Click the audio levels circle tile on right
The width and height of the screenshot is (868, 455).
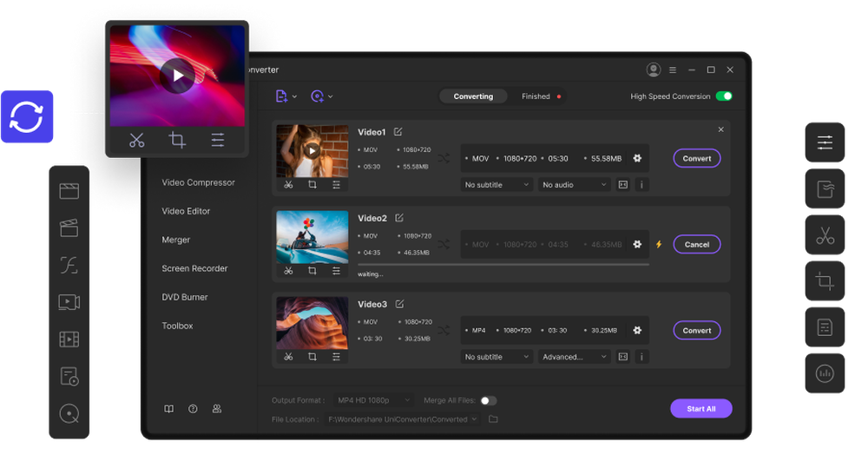point(825,373)
